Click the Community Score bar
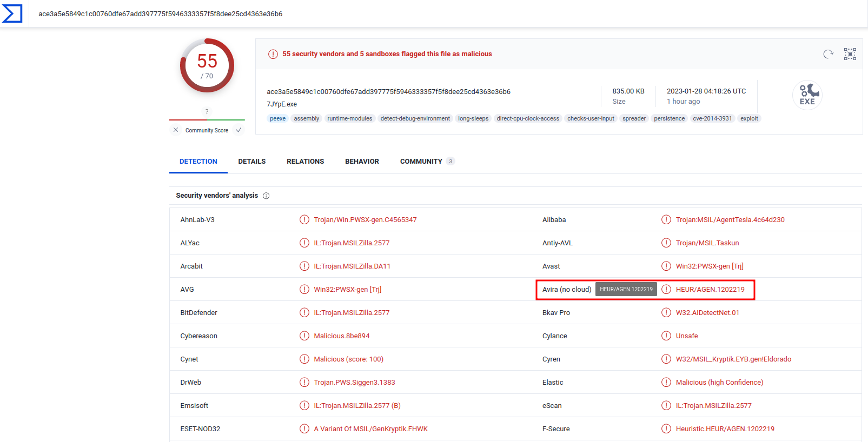868x442 pixels. click(207, 119)
